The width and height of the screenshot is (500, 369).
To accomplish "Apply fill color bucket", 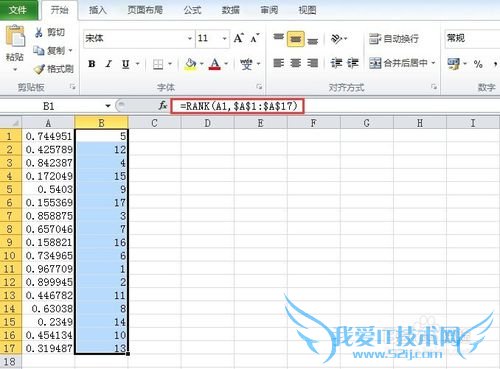I will (191, 64).
